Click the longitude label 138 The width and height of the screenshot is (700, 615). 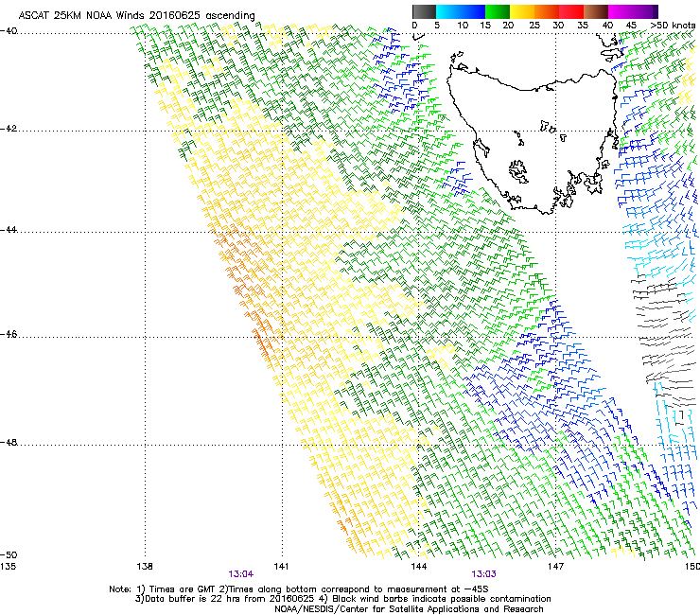(145, 567)
